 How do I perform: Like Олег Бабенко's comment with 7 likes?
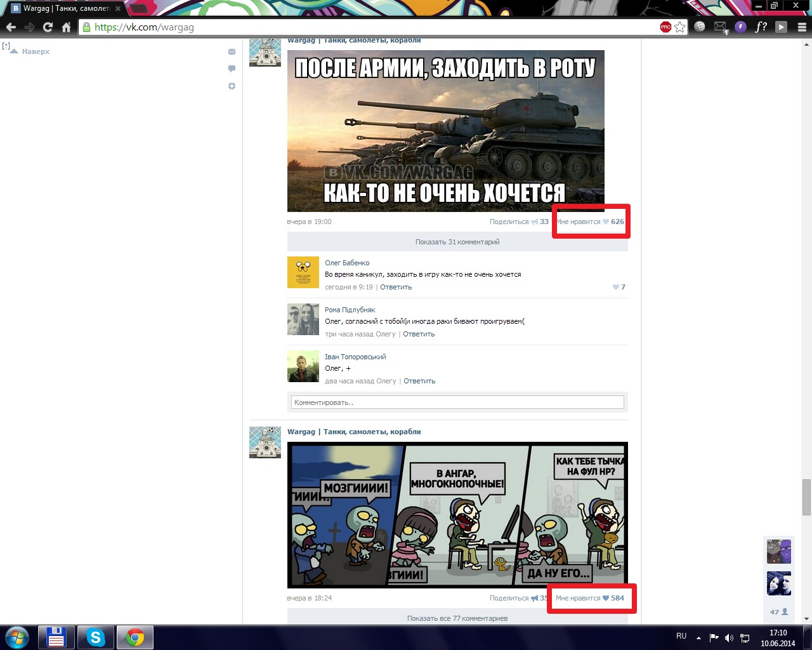[619, 287]
